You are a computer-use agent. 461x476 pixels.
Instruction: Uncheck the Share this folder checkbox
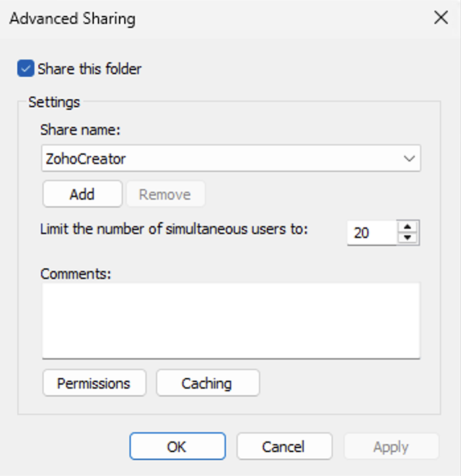[26, 69]
